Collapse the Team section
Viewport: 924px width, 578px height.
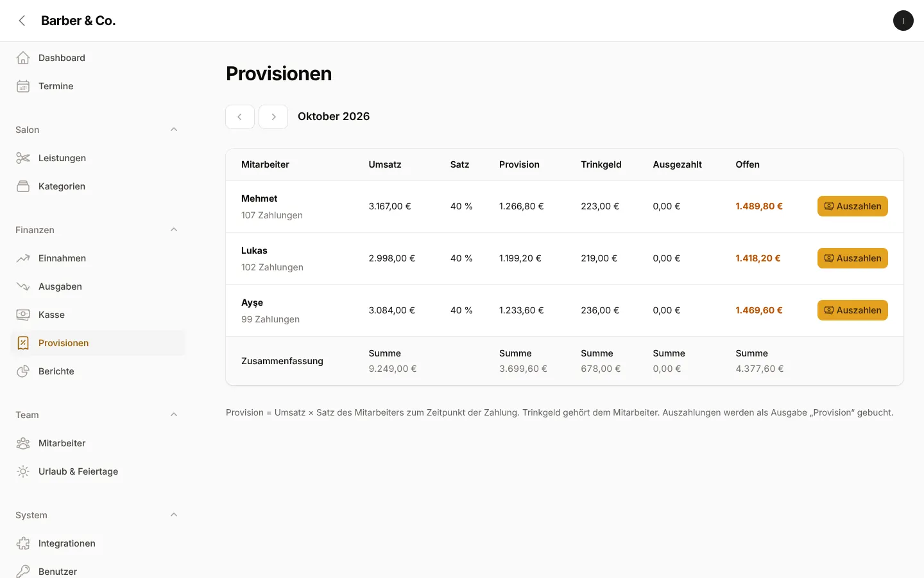click(x=174, y=415)
